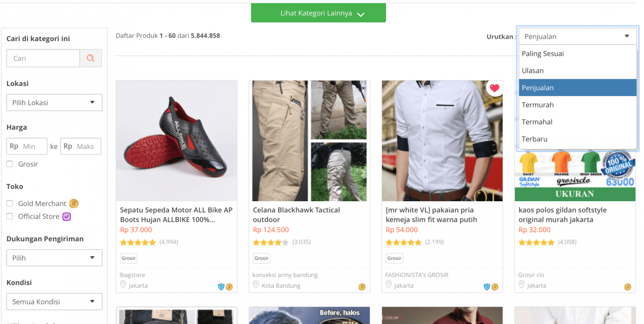Open the kaos polos gildan softstyle title

[x=562, y=215]
